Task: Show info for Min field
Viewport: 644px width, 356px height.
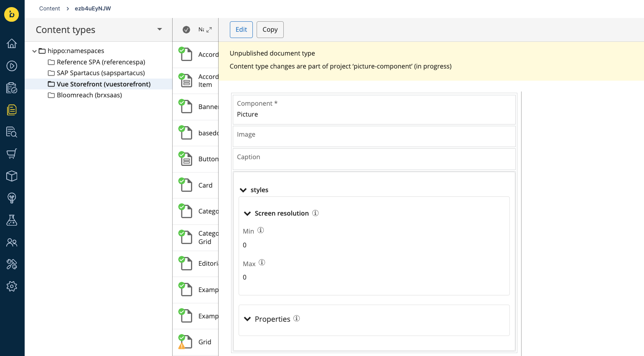Action: pyautogui.click(x=261, y=230)
